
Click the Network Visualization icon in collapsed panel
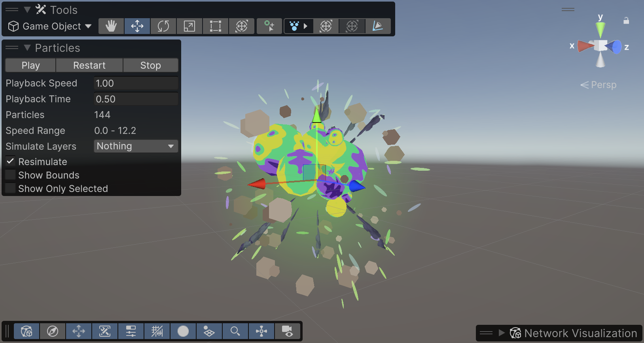515,333
